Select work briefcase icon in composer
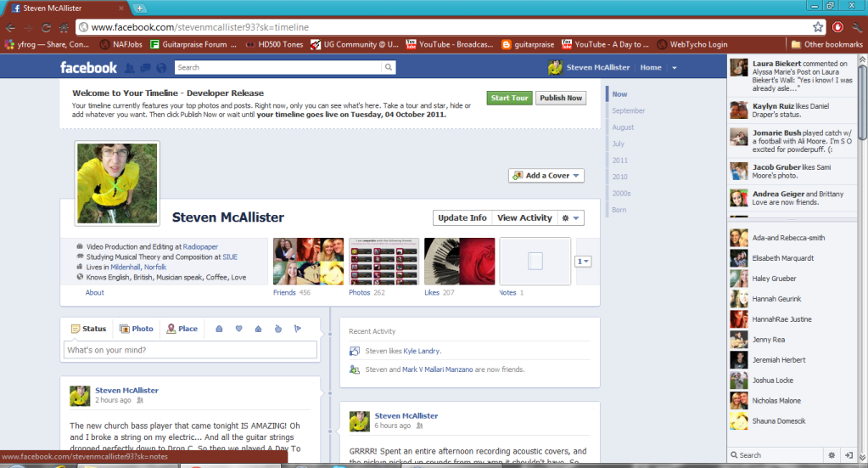Viewport: 868px width, 468px height. coord(219,329)
